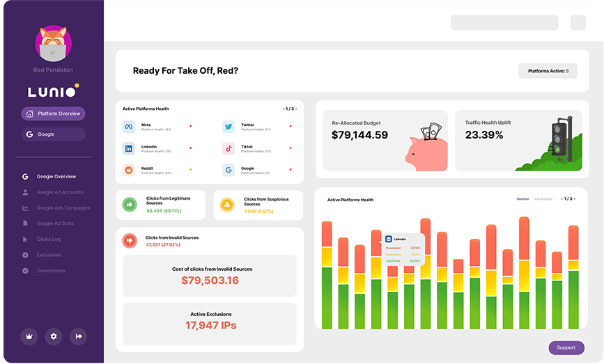Switch chart to Number view
The height and width of the screenshot is (364, 604).
522,199
